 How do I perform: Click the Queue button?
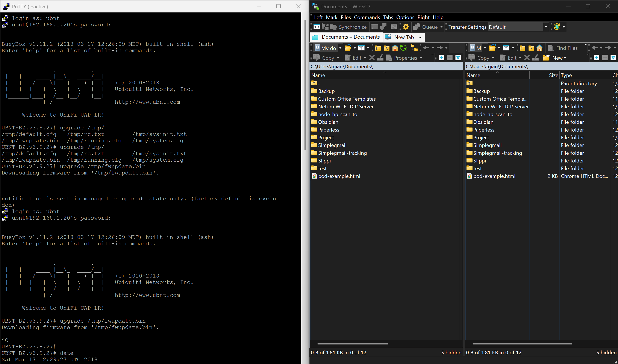tap(426, 27)
